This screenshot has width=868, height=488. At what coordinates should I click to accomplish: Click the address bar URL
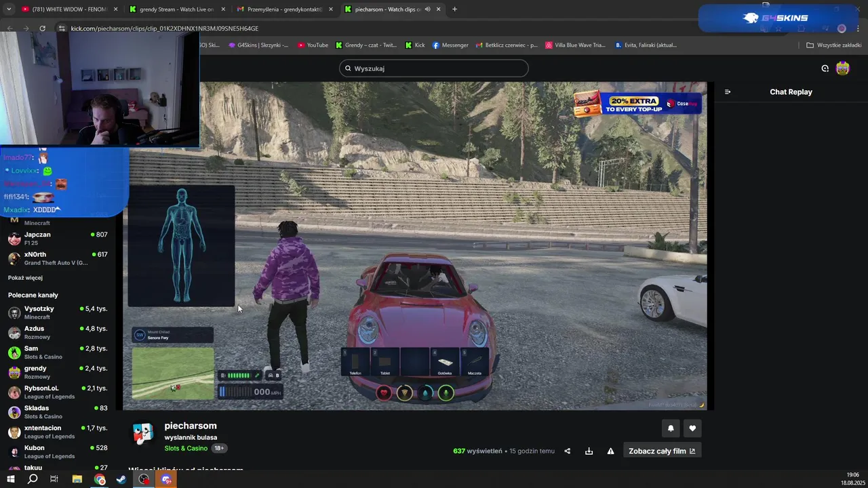[x=165, y=28]
